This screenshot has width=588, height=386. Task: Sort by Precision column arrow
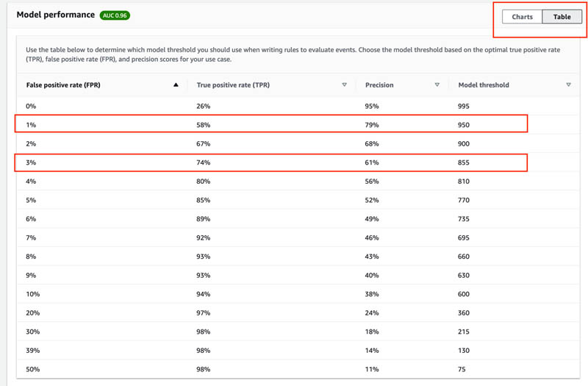point(437,85)
